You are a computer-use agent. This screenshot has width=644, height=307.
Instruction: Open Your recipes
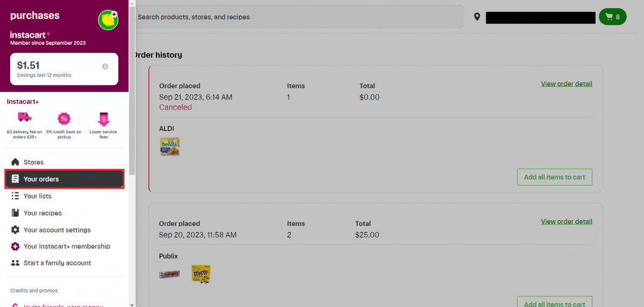(42, 213)
